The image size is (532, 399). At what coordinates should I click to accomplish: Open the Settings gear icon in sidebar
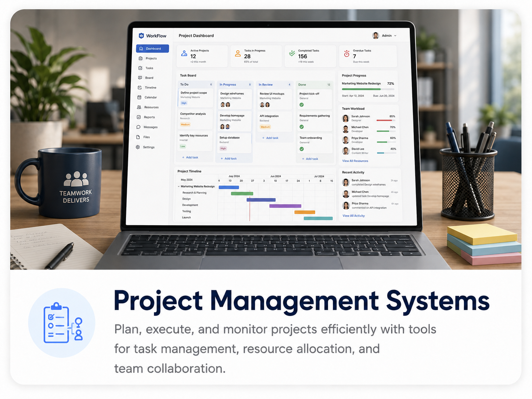click(x=138, y=147)
